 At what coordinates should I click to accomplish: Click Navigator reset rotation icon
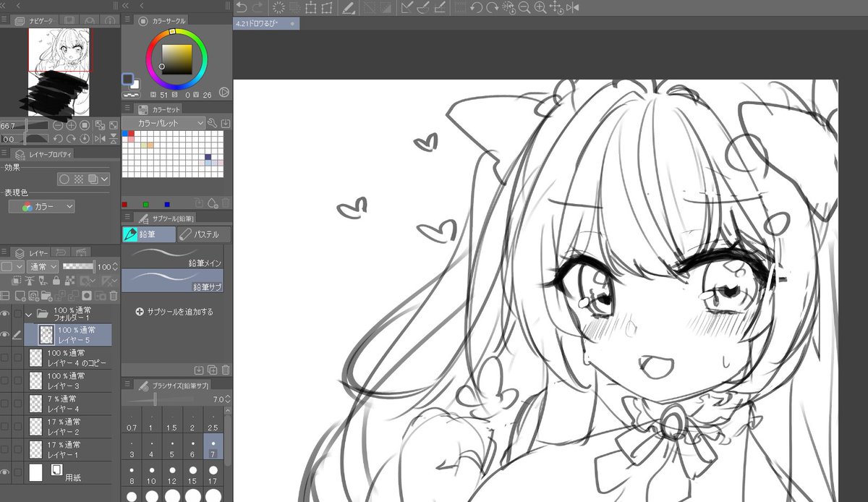(85, 139)
